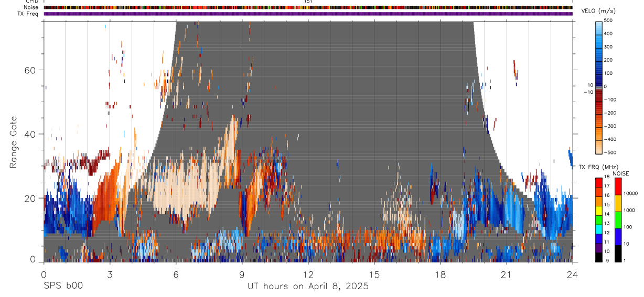Image resolution: width=644 pixels, height=297 pixels.
Task: Click the SPS b00 beam label
Action: [63, 286]
